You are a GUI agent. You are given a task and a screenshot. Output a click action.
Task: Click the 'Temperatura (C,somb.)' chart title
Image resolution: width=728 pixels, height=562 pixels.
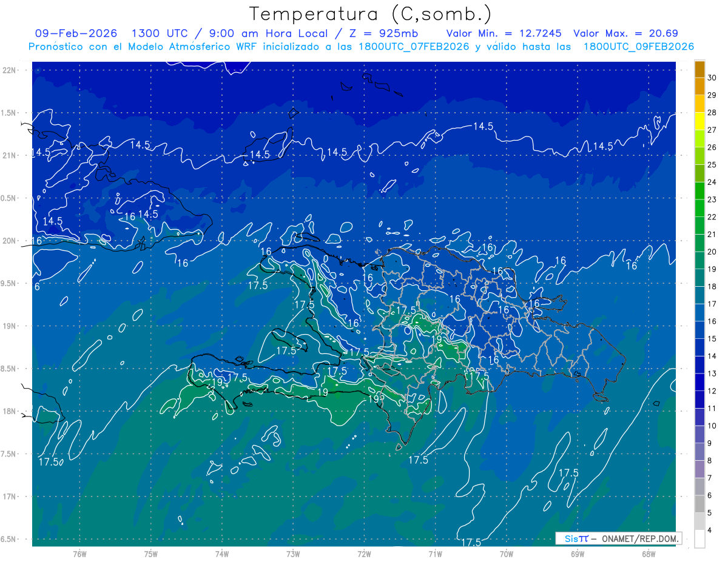pyautogui.click(x=371, y=14)
